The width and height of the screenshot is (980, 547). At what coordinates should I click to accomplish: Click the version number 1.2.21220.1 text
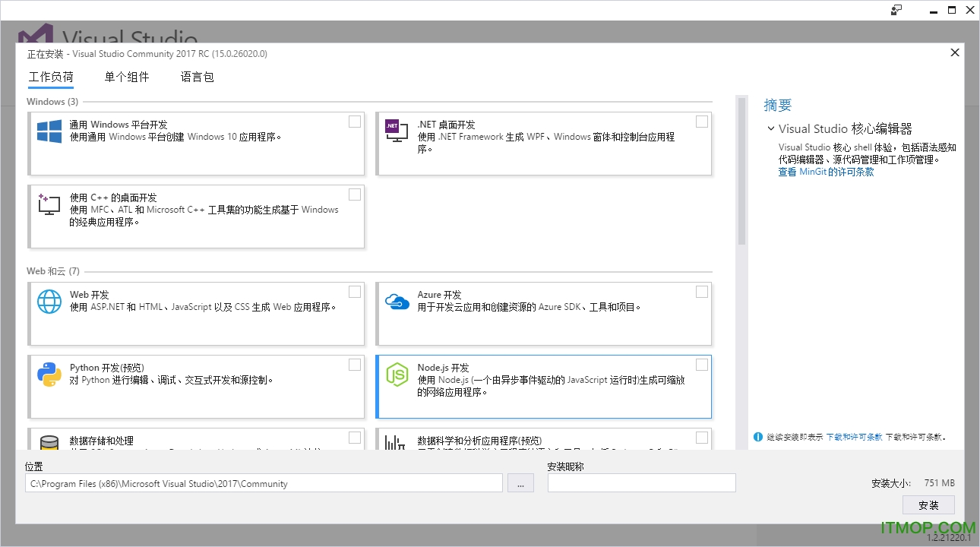click(949, 538)
